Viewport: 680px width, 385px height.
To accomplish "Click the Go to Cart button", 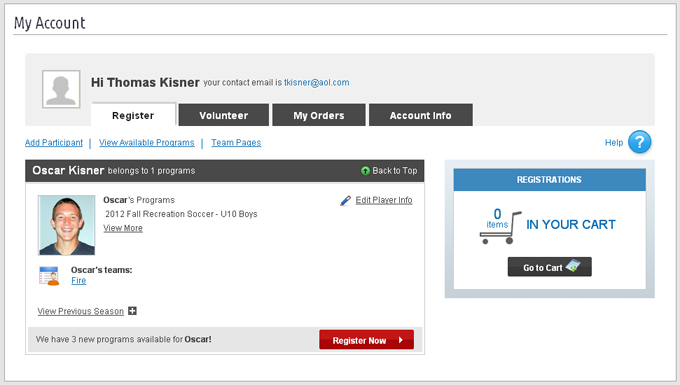I will click(x=549, y=267).
